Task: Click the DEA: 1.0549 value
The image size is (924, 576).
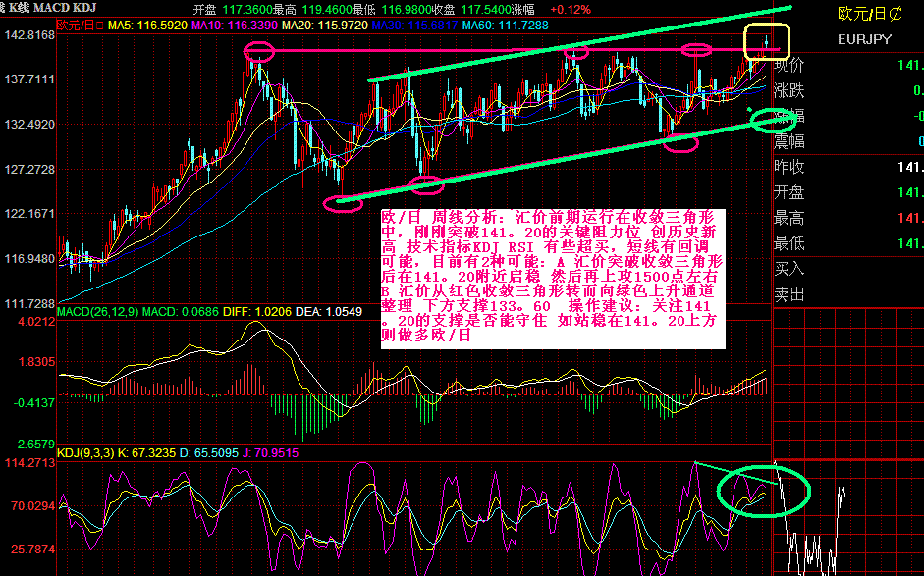Action: tap(328, 312)
